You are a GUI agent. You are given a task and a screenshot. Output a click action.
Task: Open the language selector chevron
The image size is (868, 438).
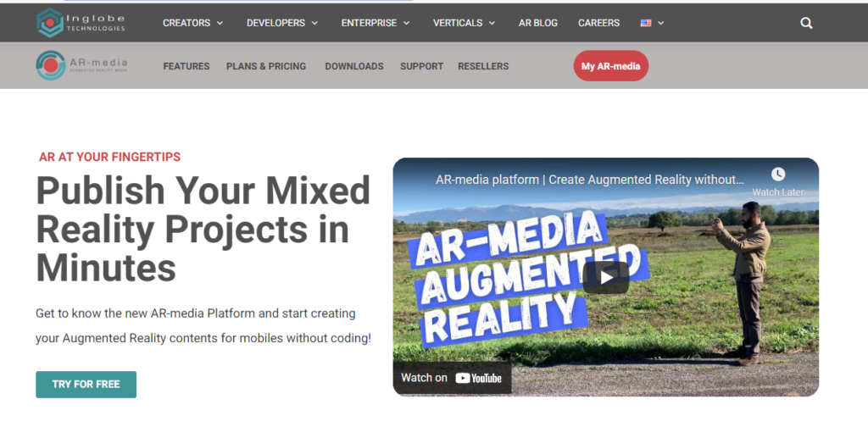[x=660, y=23]
